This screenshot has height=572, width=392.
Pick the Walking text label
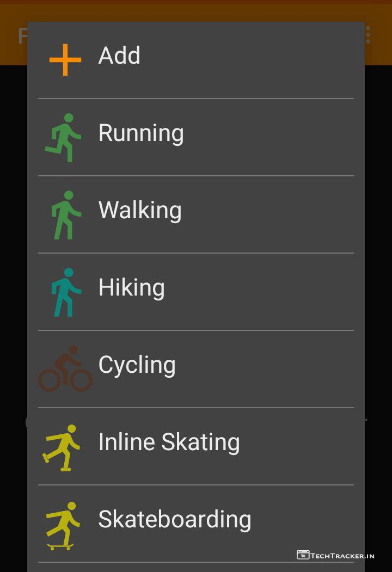(x=140, y=211)
